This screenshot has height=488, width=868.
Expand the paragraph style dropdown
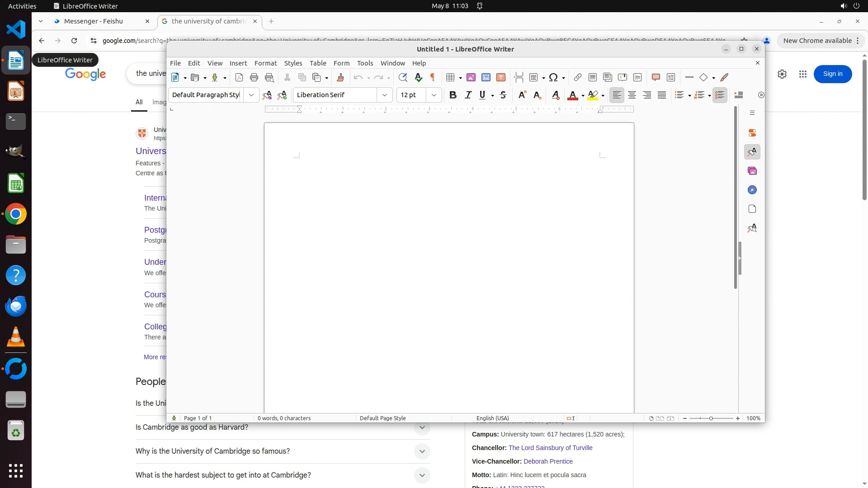[251, 95]
